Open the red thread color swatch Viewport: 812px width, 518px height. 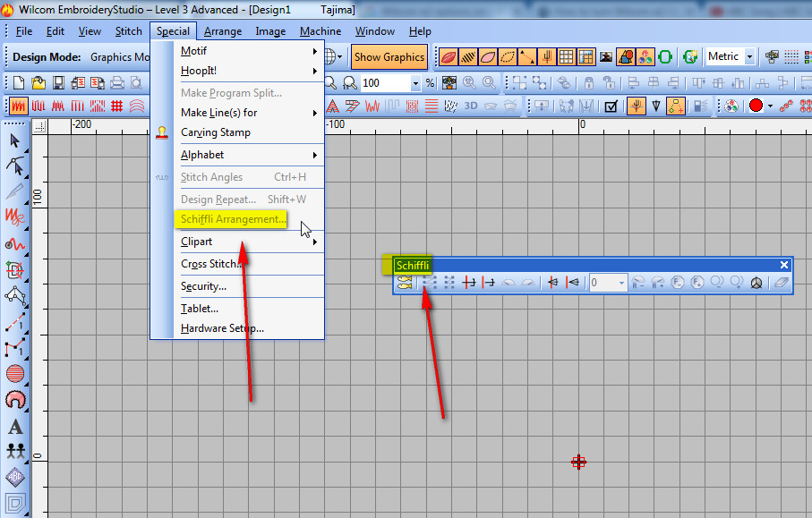756,106
